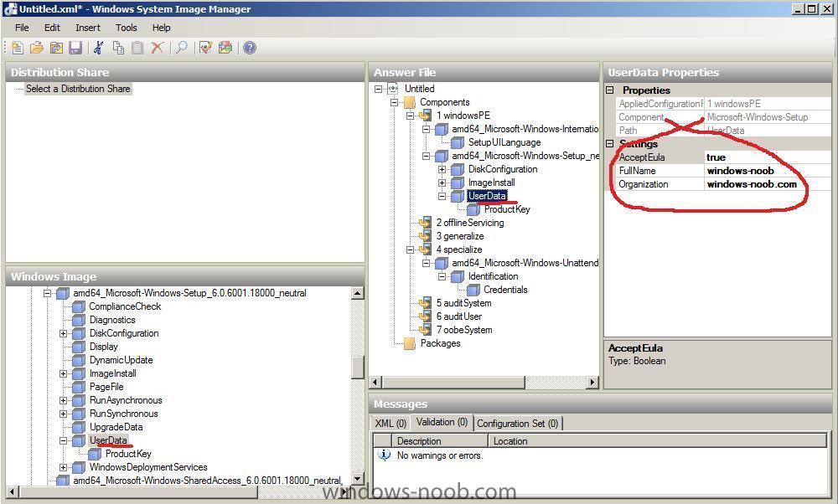
Task: Select ProductKey under UserData in Answer File
Action: pyautogui.click(x=507, y=209)
